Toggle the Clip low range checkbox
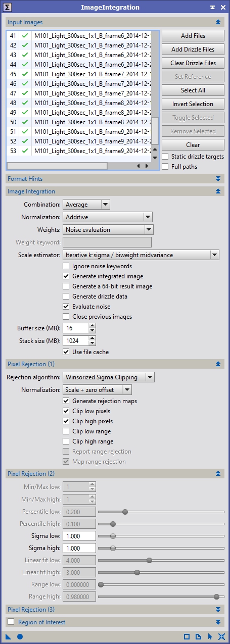Image resolution: width=230 pixels, height=644 pixels. pyautogui.click(x=66, y=431)
